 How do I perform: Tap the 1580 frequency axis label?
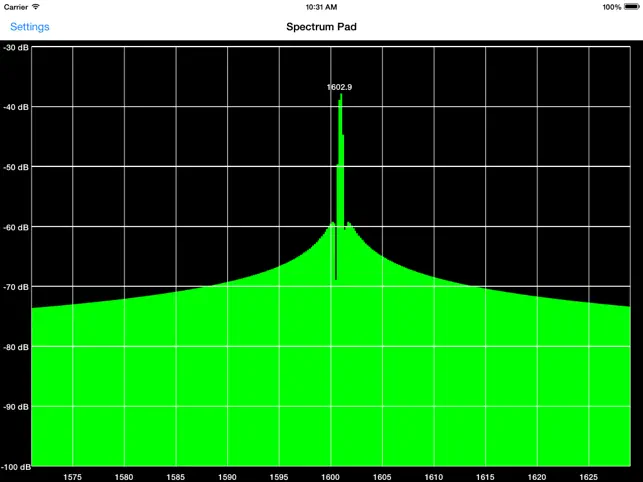[x=124, y=477]
